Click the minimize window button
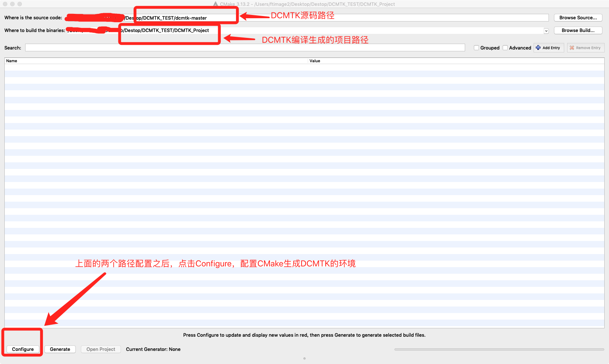The image size is (609, 364). coord(12,4)
